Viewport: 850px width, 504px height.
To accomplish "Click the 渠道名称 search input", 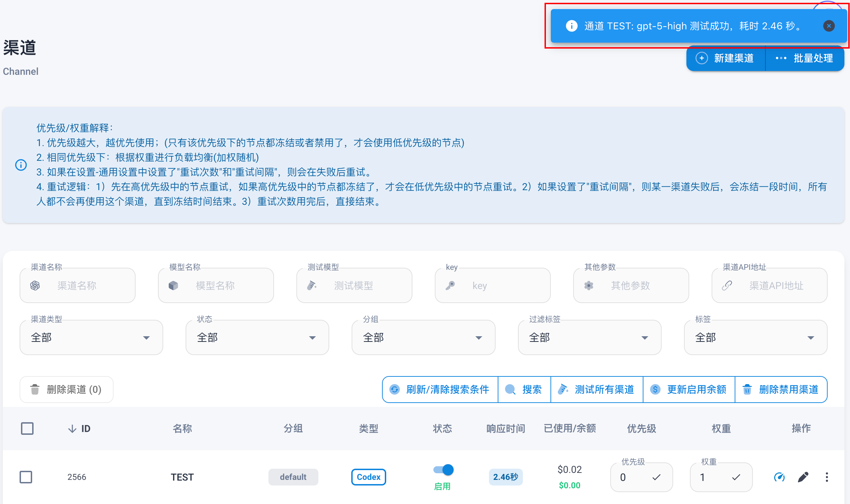I will tap(78, 286).
